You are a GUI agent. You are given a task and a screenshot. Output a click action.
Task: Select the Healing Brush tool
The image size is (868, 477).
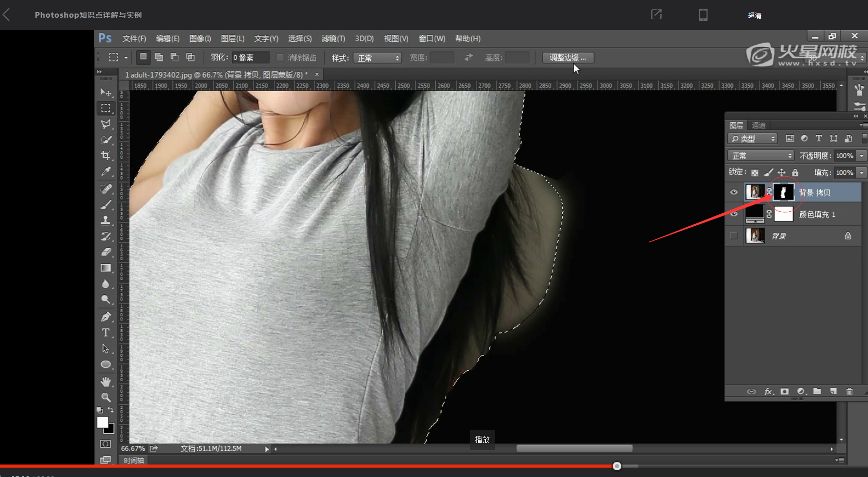[x=106, y=189]
